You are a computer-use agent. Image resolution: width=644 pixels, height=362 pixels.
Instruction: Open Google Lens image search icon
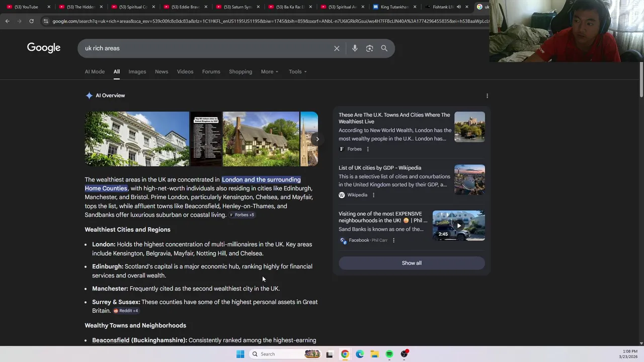click(x=369, y=48)
